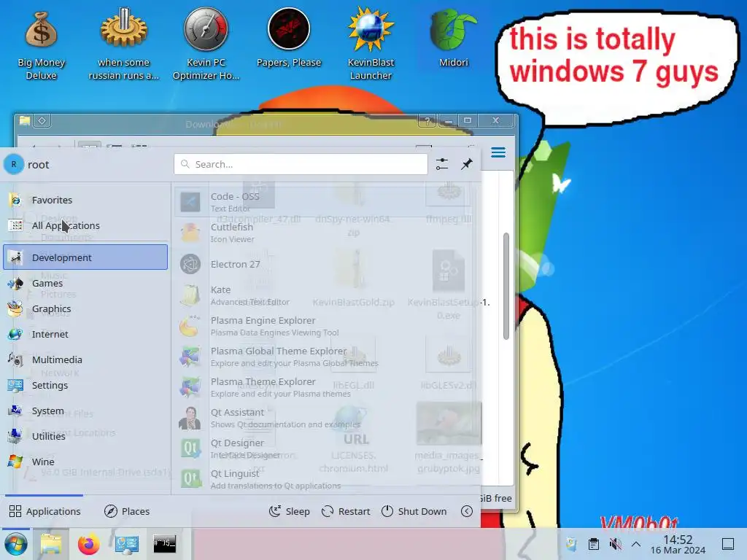
Task: Select All Applications category
Action: point(85,226)
